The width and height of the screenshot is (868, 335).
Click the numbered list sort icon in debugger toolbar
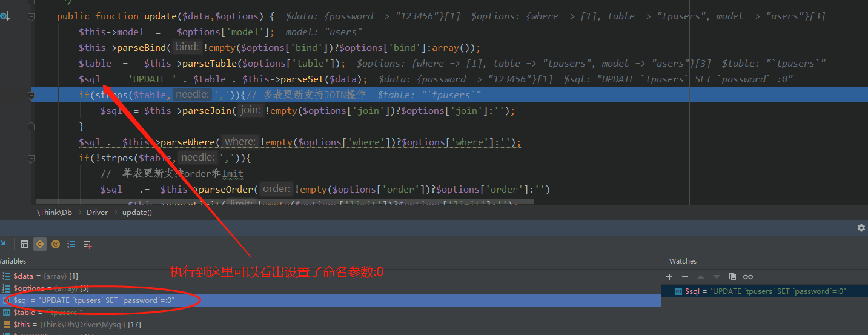(71, 244)
